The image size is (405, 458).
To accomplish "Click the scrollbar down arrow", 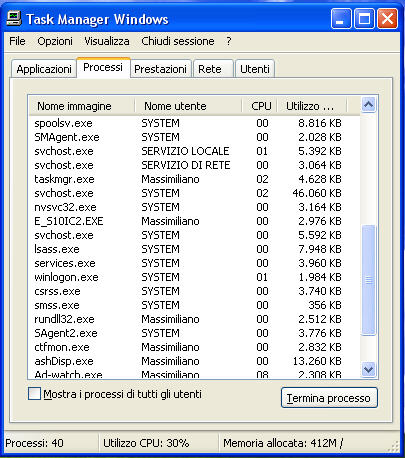I will tap(368, 369).
